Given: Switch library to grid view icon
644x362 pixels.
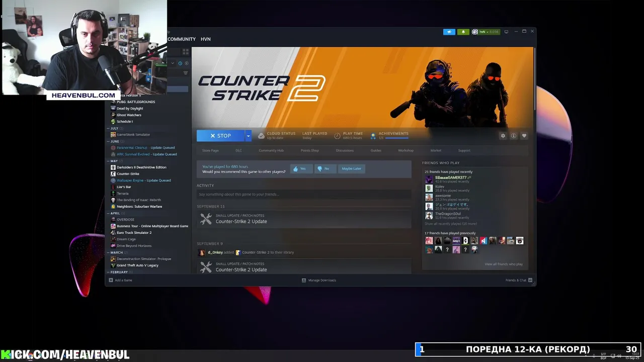Looking at the screenshot, I should click(185, 51).
